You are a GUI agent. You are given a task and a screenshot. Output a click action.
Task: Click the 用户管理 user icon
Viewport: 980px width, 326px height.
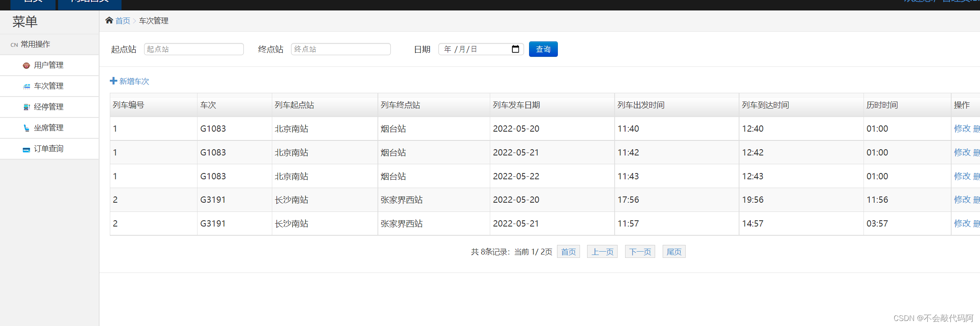pyautogui.click(x=26, y=65)
